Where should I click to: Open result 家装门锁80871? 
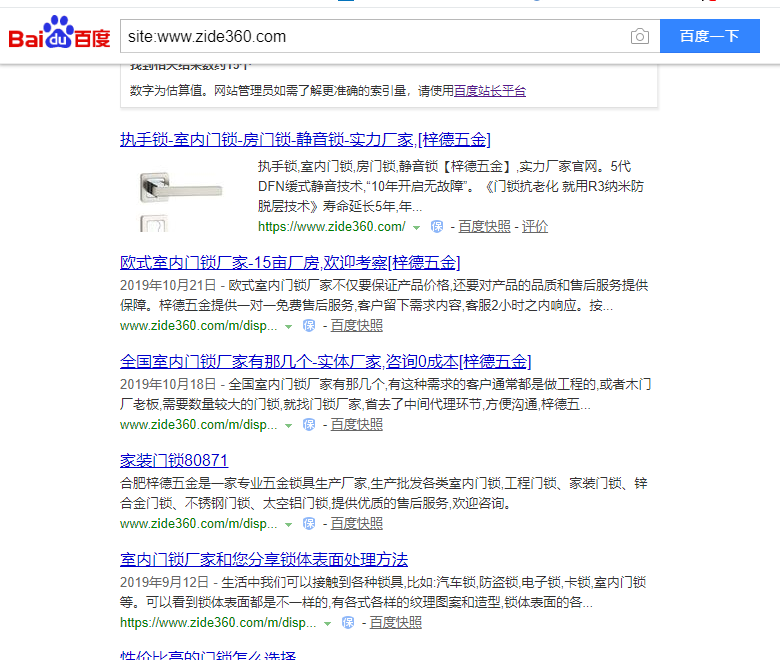point(174,461)
